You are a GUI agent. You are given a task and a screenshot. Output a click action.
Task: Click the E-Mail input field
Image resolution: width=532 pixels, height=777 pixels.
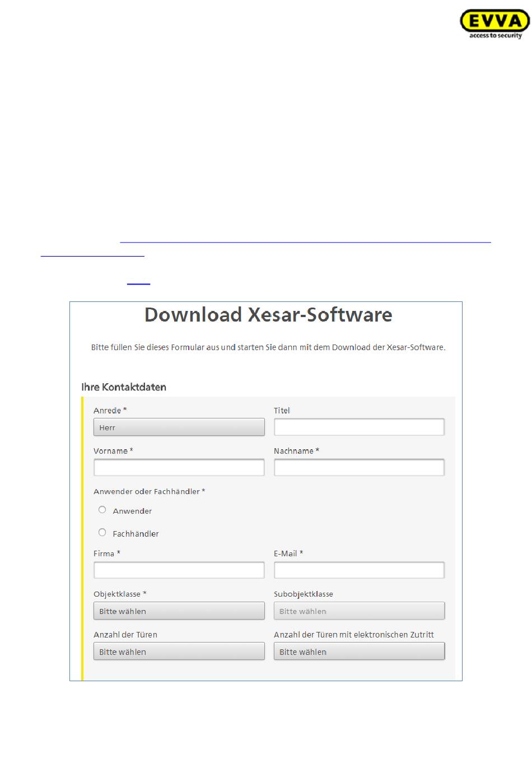[359, 570]
